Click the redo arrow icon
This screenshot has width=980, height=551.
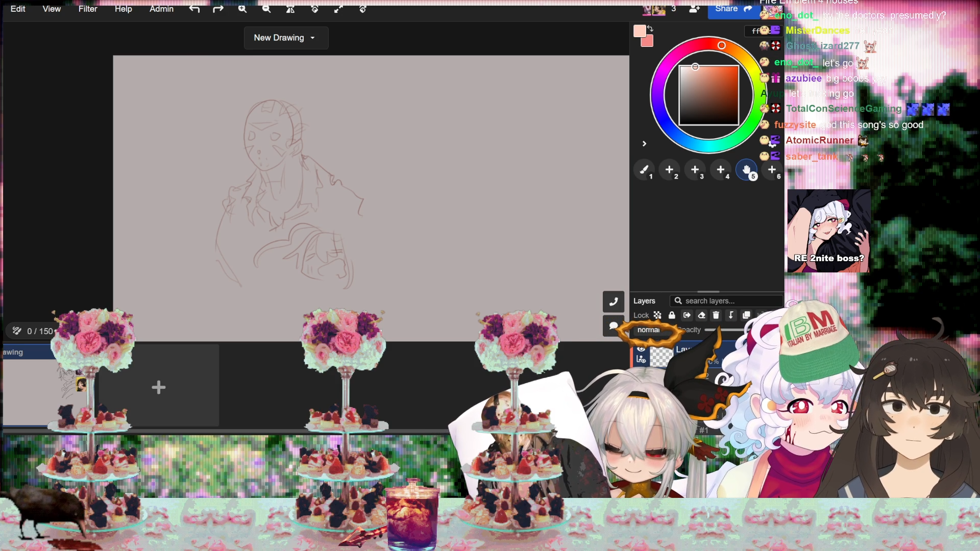tap(218, 9)
